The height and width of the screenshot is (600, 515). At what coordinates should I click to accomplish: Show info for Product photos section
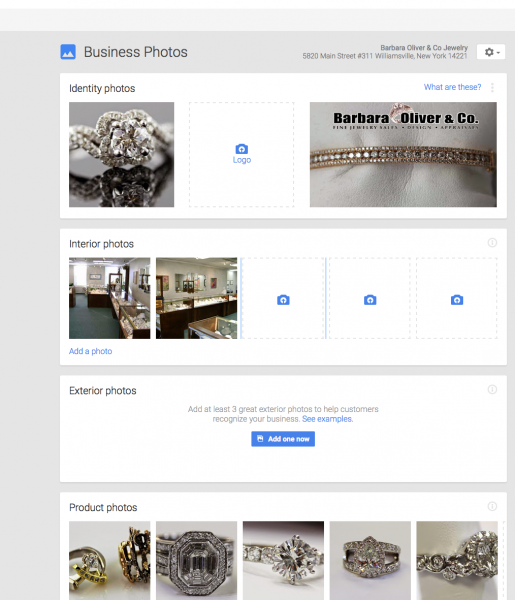[x=492, y=506]
